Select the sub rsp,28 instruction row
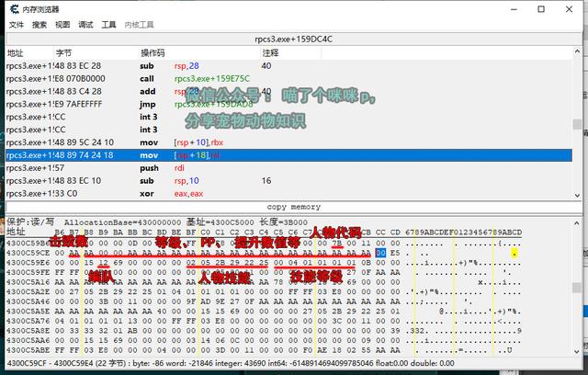The width and height of the screenshot is (588, 375). pyautogui.click(x=288, y=66)
